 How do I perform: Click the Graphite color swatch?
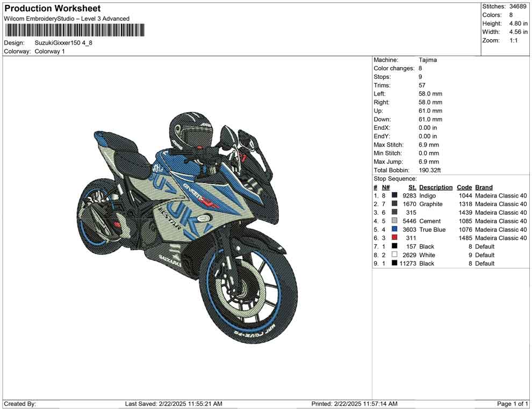[394, 203]
